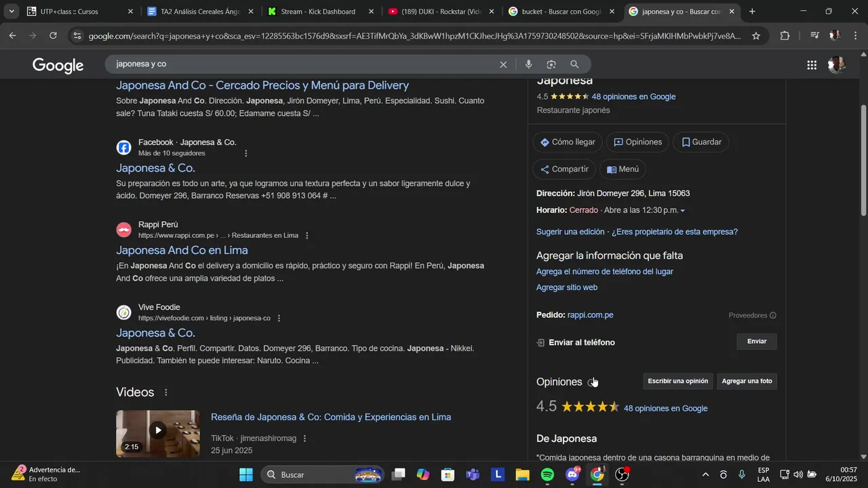868x488 pixels.
Task: Open Spotify from the taskbar
Action: click(547, 474)
